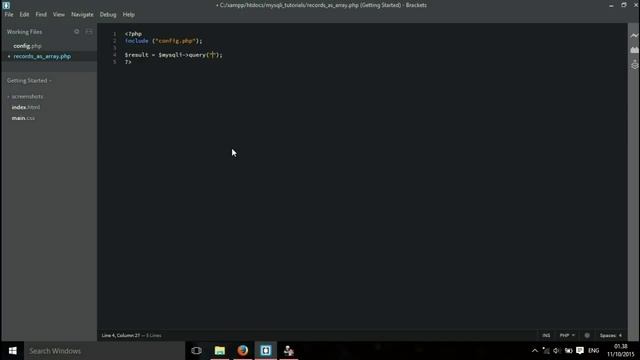The image size is (640, 360).
Task: Click line number 3 in the gutter
Action: pyautogui.click(x=115, y=48)
